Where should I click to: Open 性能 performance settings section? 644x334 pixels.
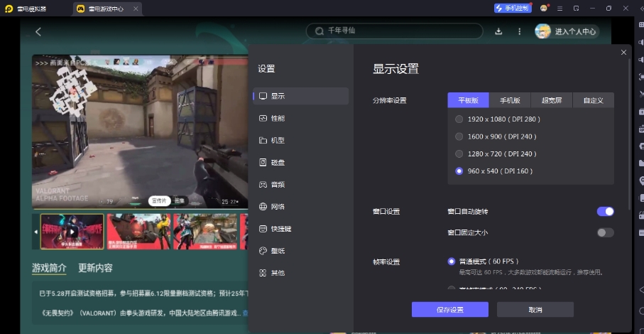(x=301, y=118)
